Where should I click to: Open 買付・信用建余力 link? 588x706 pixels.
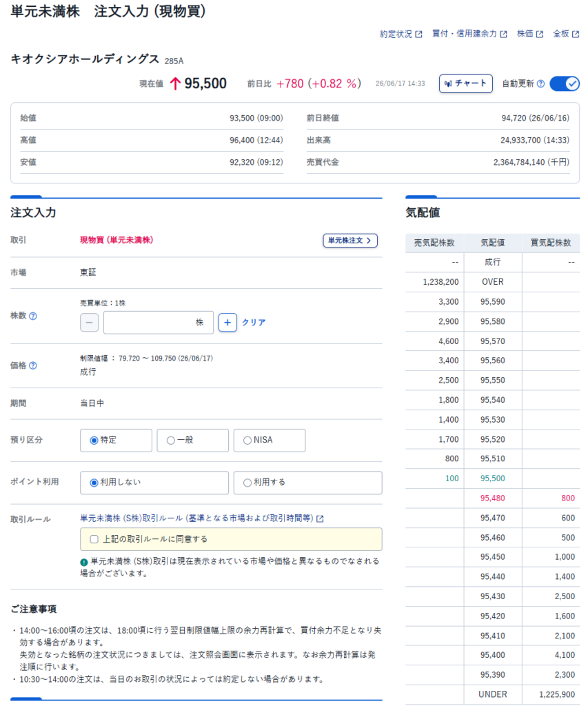coord(469,34)
